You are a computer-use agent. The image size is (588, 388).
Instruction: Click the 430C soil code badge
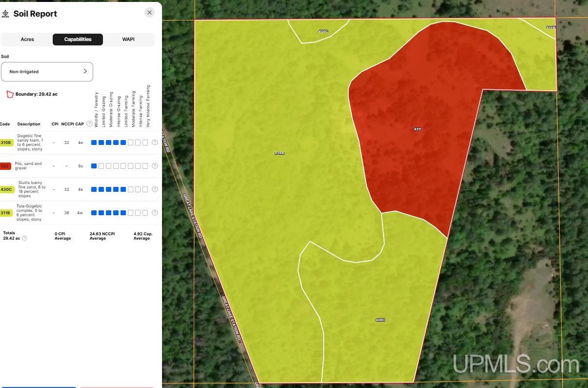[x=6, y=189]
